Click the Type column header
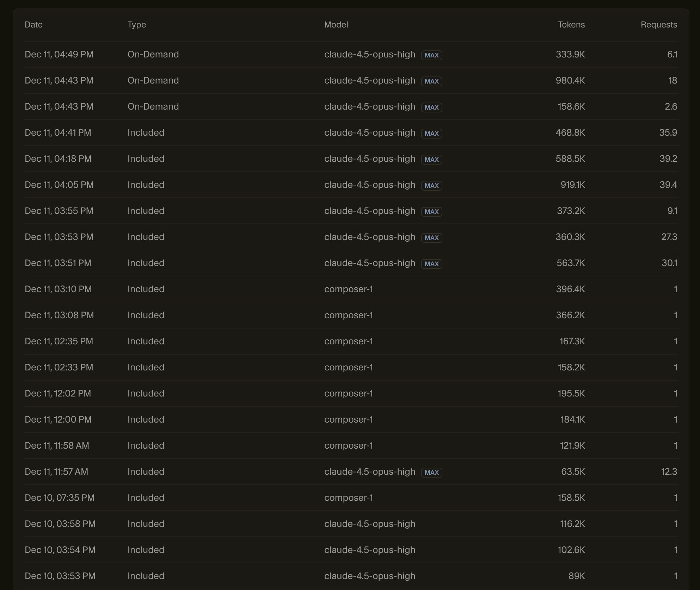Image resolution: width=700 pixels, height=590 pixels. 137,25
